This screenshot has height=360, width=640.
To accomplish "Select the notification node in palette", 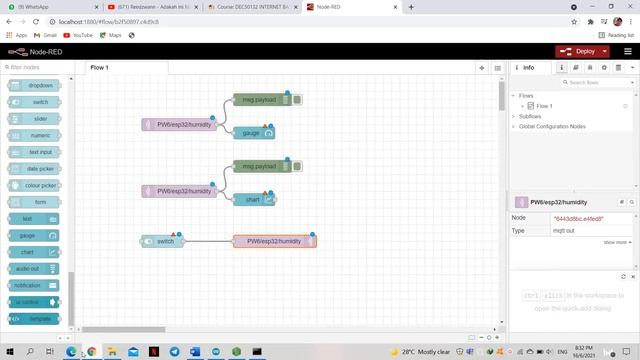I will [33, 285].
